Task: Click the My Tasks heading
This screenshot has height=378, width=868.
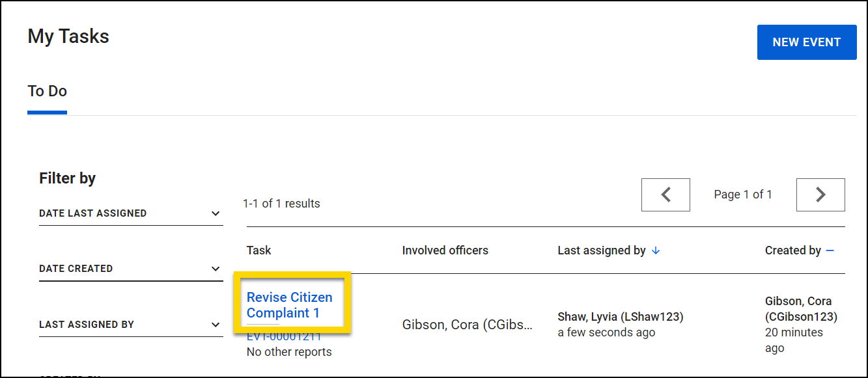Action: coord(68,36)
